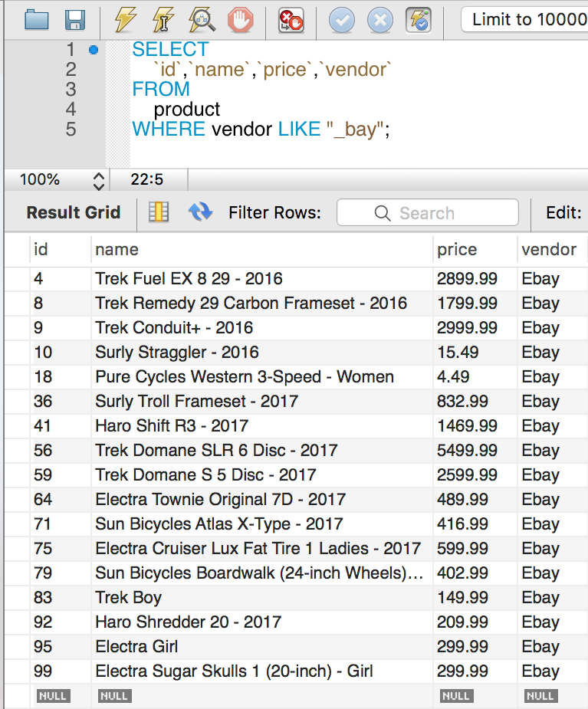This screenshot has height=709, width=588.
Task: Stop query execution hand icon
Action: tap(240, 20)
